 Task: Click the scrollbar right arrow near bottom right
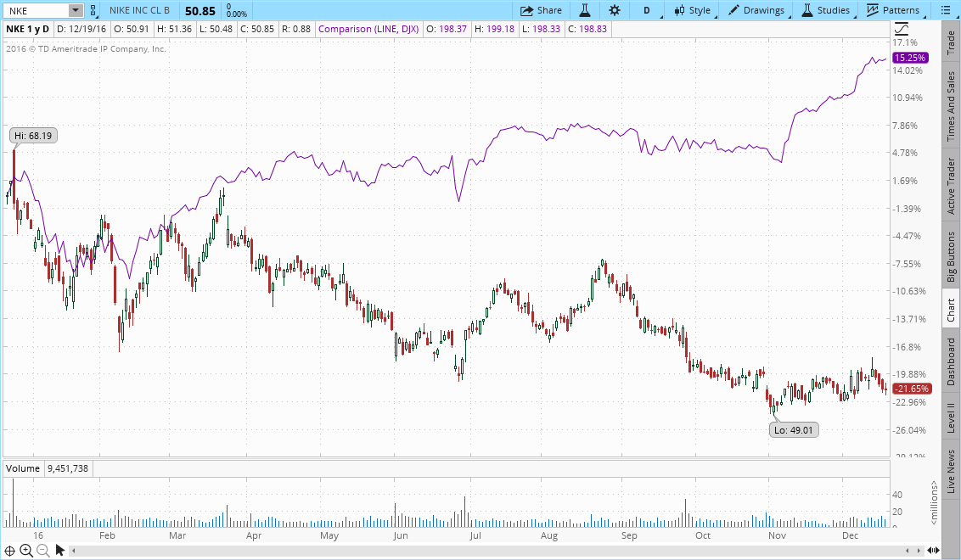click(x=919, y=551)
